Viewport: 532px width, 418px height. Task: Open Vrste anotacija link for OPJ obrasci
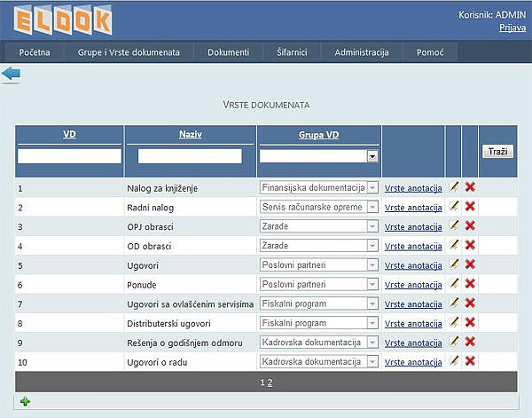click(413, 227)
